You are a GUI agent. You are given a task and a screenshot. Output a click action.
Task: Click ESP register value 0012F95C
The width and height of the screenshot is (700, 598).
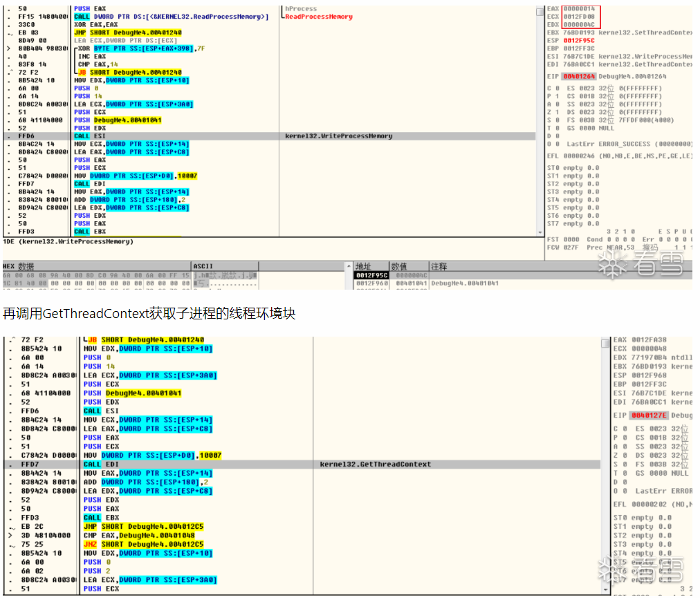tap(579, 41)
